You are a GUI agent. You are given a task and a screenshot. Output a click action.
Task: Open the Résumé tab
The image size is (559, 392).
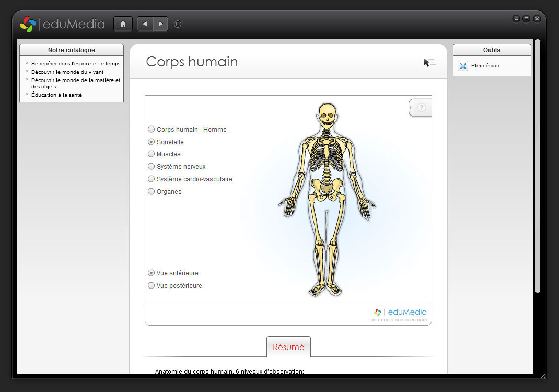pos(288,347)
